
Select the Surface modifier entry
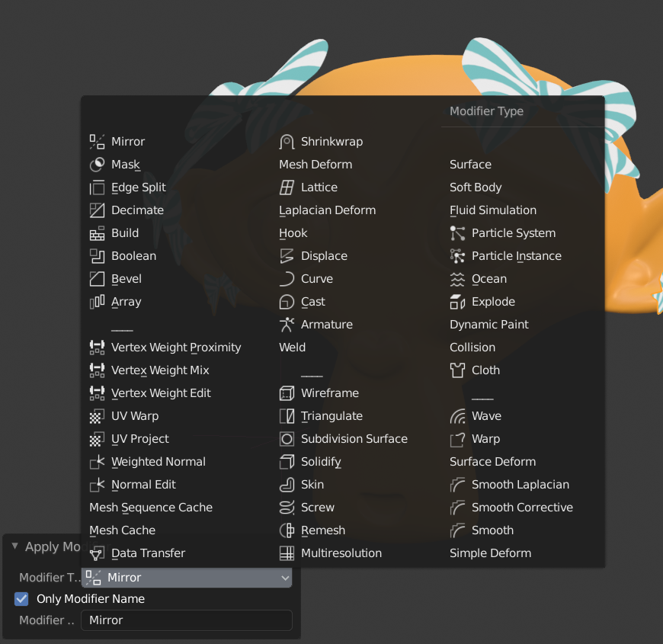[x=471, y=165]
